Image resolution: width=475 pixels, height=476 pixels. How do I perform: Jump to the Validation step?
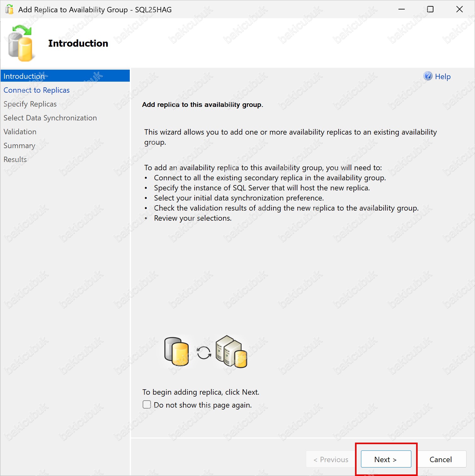tap(20, 132)
